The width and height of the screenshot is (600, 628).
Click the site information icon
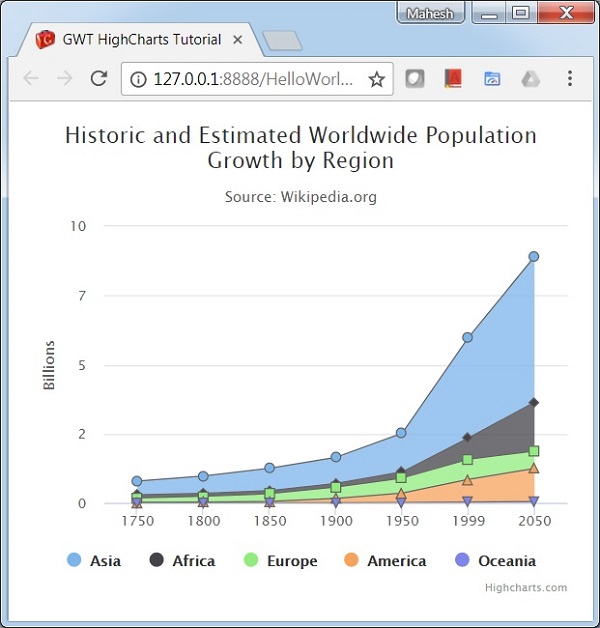(138, 79)
